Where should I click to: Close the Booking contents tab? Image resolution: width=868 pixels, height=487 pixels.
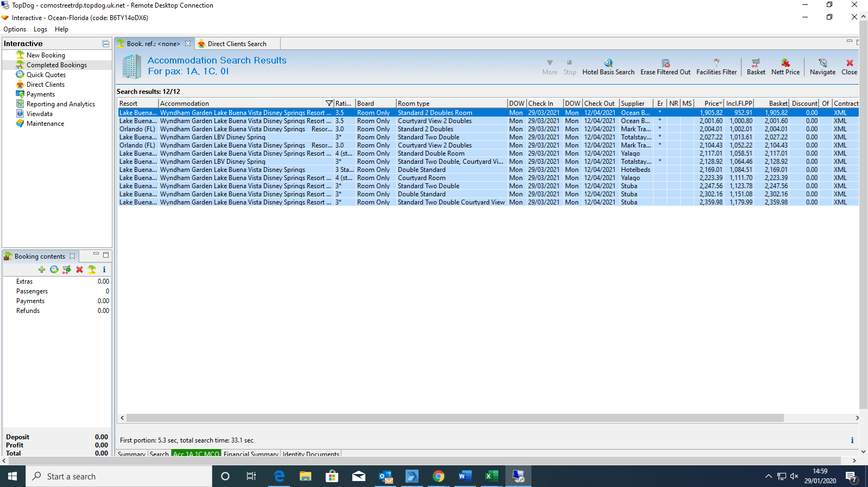tap(72, 256)
